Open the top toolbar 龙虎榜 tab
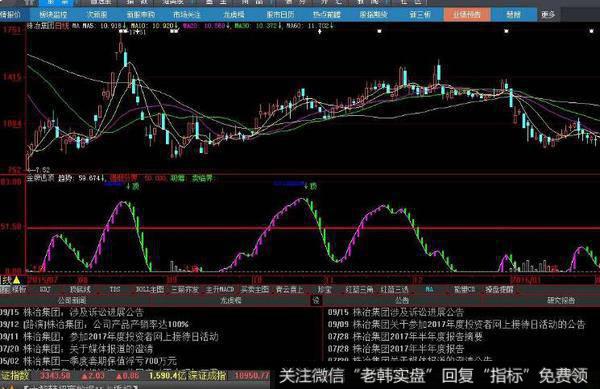The width and height of the screenshot is (600, 389). pos(234,15)
